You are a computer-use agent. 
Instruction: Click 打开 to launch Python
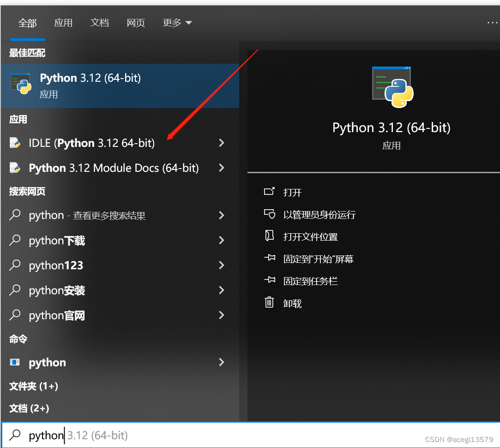pyautogui.click(x=292, y=193)
